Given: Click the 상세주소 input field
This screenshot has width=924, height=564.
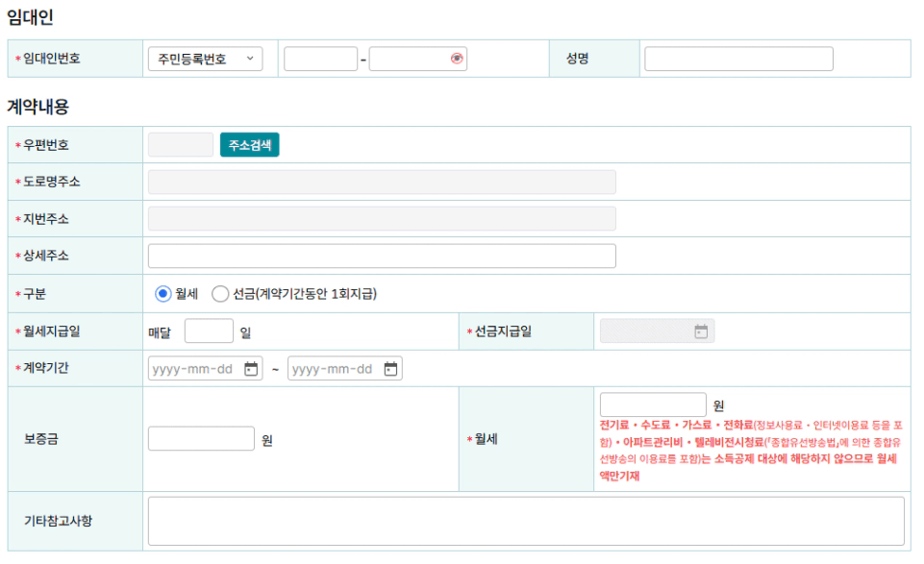Looking at the screenshot, I should click(382, 257).
